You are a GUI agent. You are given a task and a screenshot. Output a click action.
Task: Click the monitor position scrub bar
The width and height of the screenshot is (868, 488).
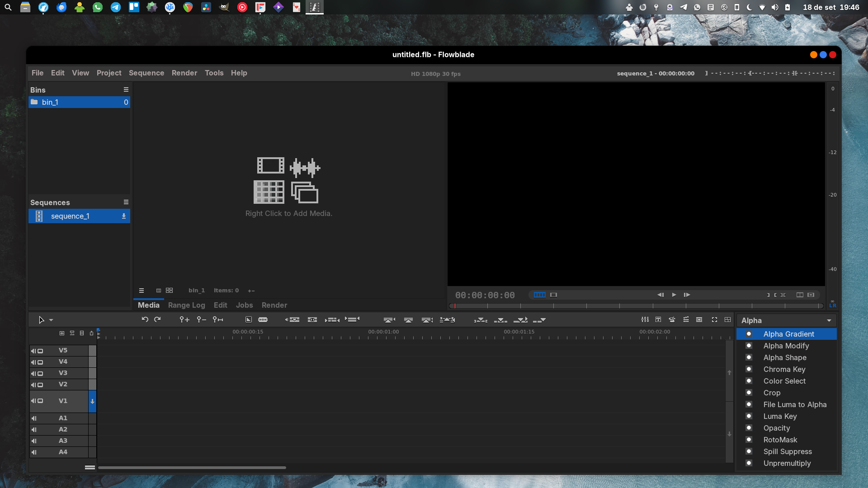tap(636, 306)
